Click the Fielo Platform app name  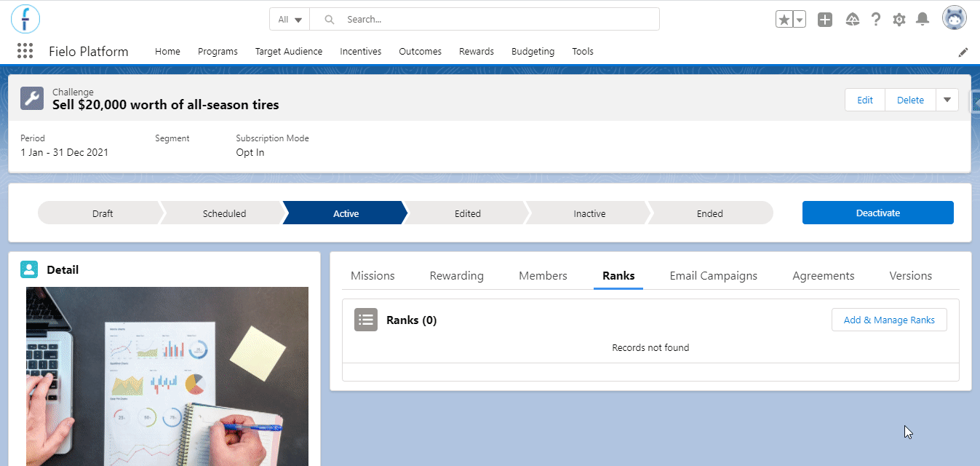coord(89,52)
